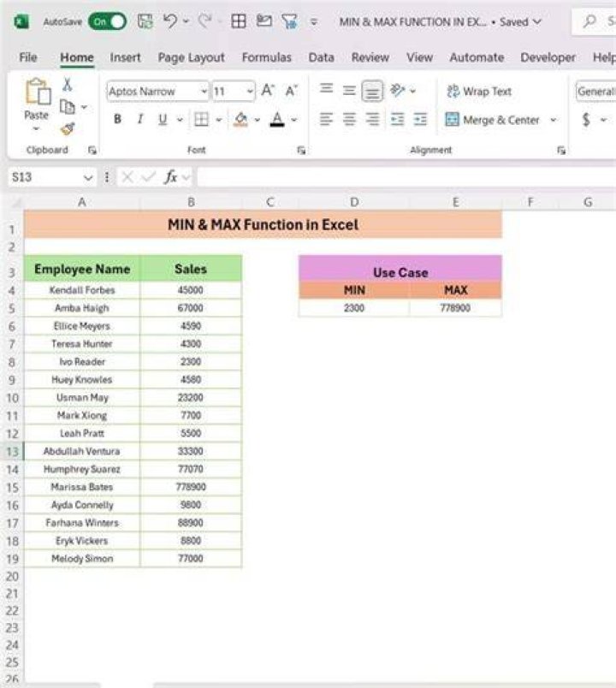Click the Copy icon
616x688 pixels.
67,107
